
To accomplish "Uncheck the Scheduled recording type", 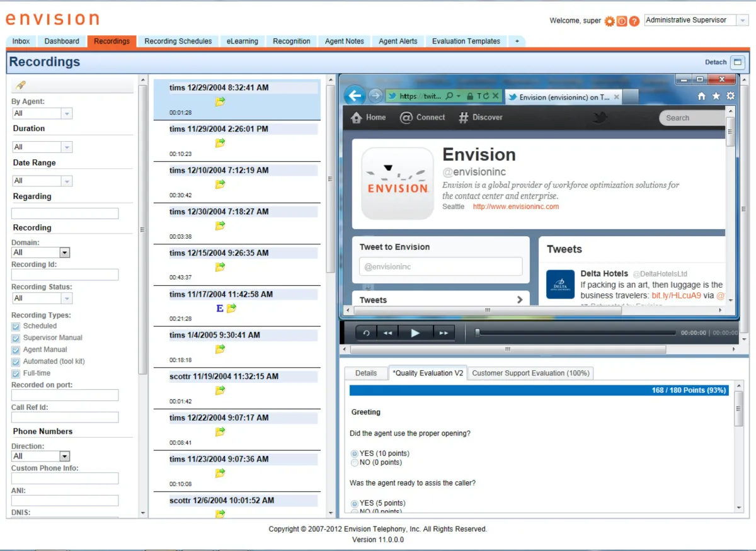I will click(x=16, y=326).
